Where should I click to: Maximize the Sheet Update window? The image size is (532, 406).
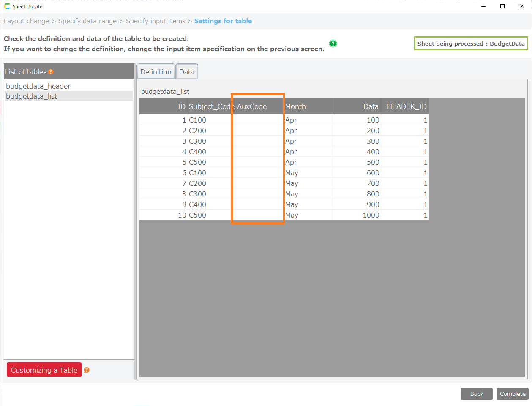pos(502,6)
